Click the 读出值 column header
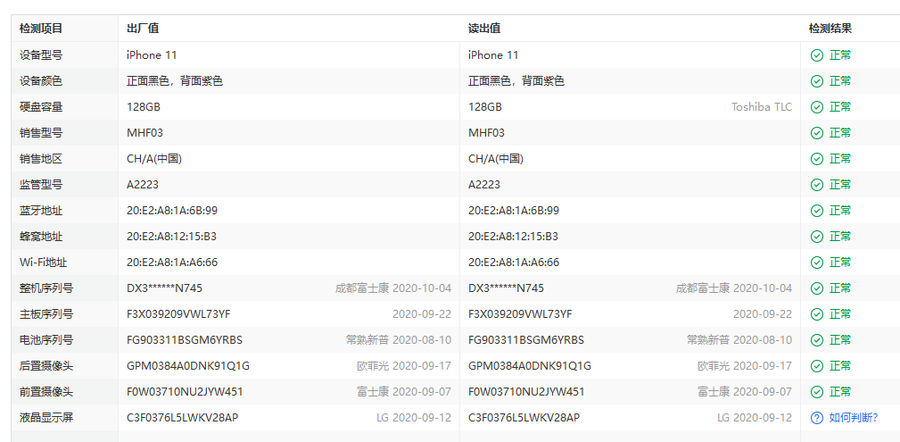 point(484,28)
